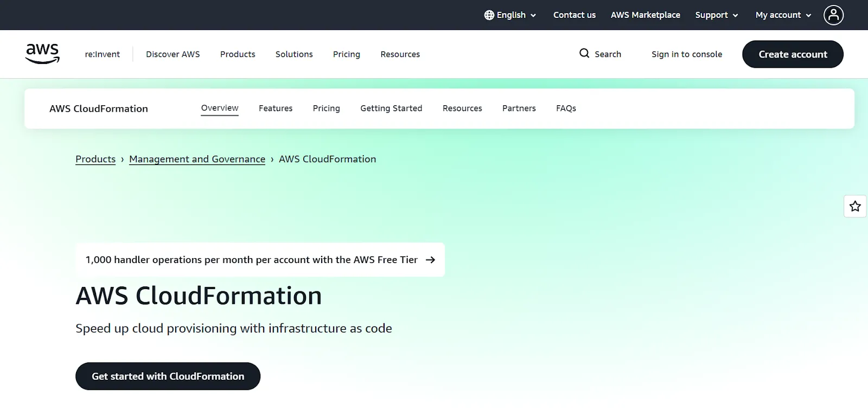
Task: Click Sign in to console
Action: point(687,54)
